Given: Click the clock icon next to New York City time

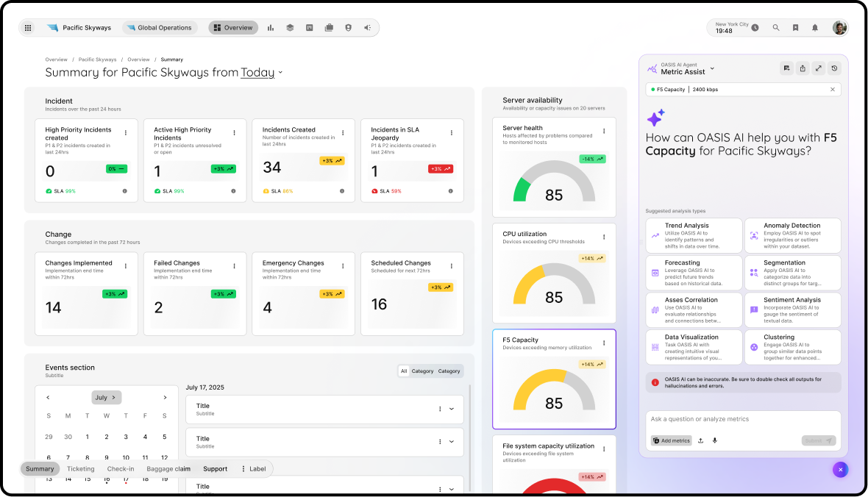Looking at the screenshot, I should 755,28.
